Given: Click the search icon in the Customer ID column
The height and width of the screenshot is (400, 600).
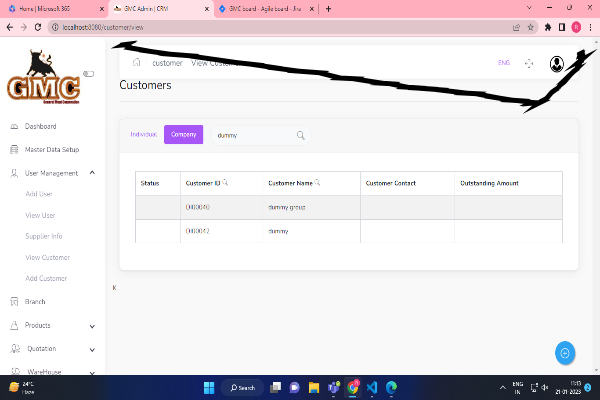Looking at the screenshot, I should [x=225, y=183].
